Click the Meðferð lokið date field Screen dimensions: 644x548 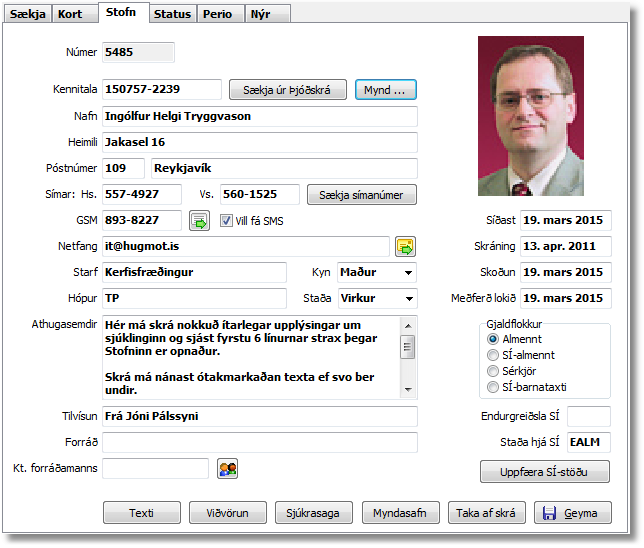tap(566, 298)
